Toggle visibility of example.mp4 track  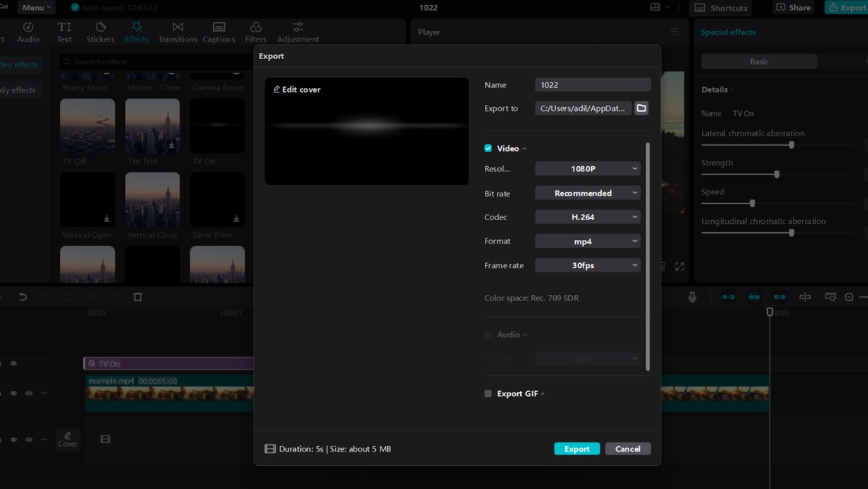tap(14, 393)
